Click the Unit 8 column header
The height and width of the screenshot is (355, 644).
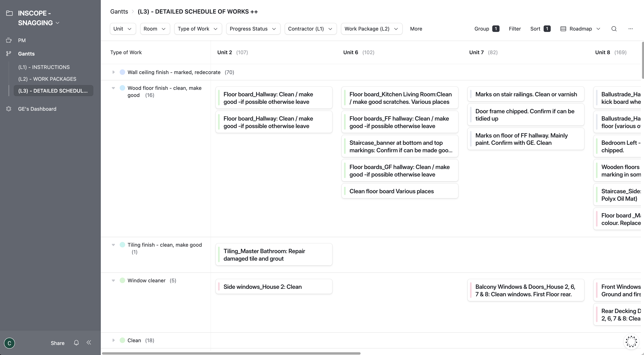pos(611,52)
